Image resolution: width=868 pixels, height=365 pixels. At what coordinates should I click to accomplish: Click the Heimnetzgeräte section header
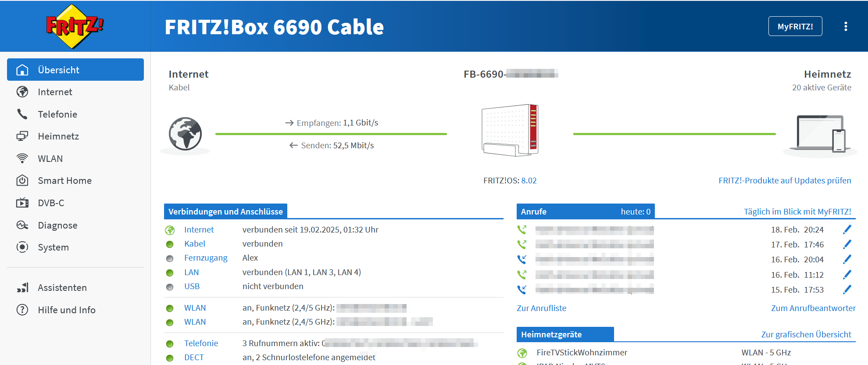[x=565, y=334]
